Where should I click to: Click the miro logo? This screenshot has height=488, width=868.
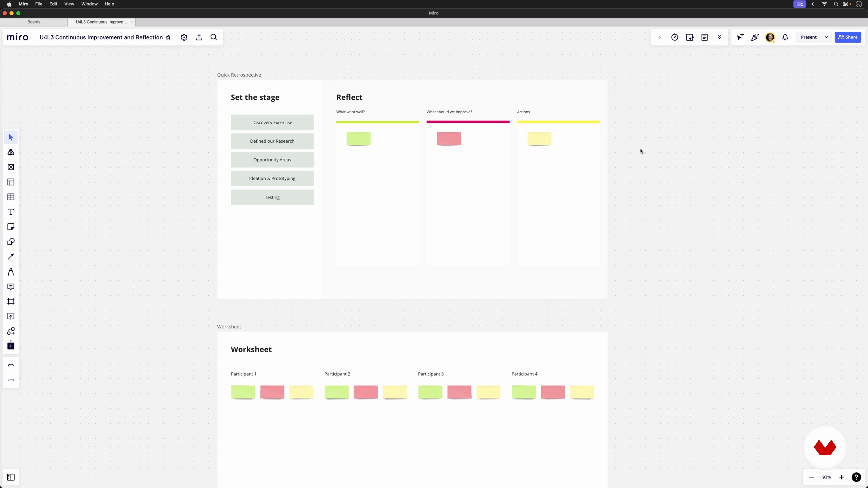pyautogui.click(x=18, y=37)
